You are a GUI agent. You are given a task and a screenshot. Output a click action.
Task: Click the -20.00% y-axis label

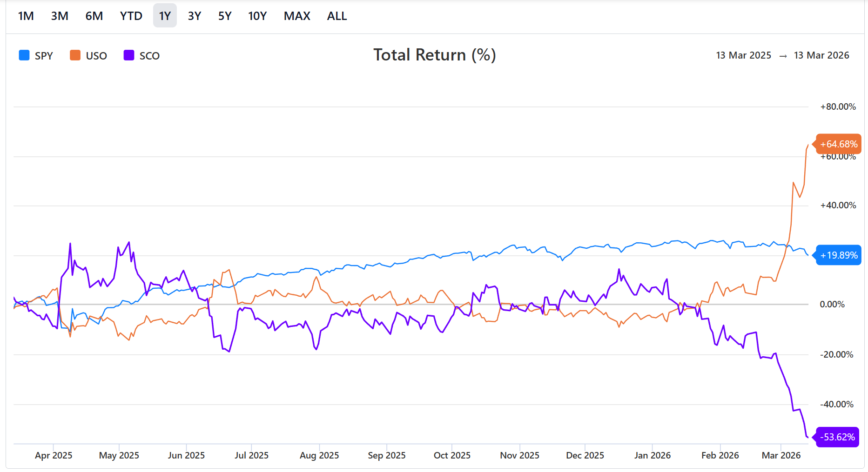pyautogui.click(x=837, y=355)
